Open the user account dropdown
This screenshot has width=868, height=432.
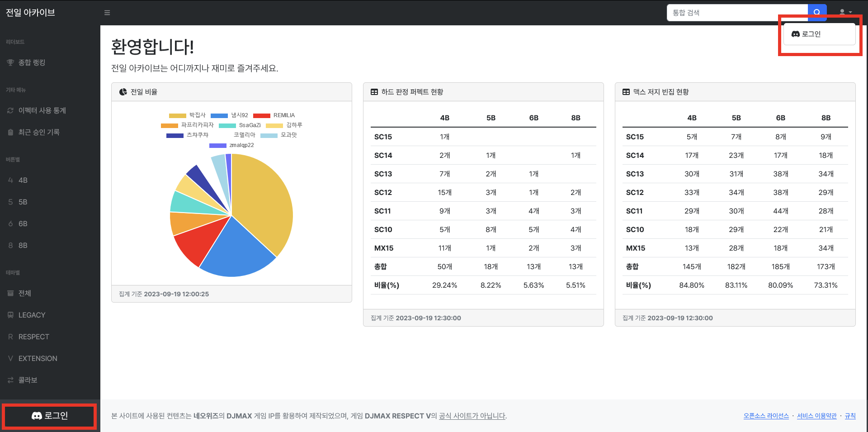tap(845, 13)
